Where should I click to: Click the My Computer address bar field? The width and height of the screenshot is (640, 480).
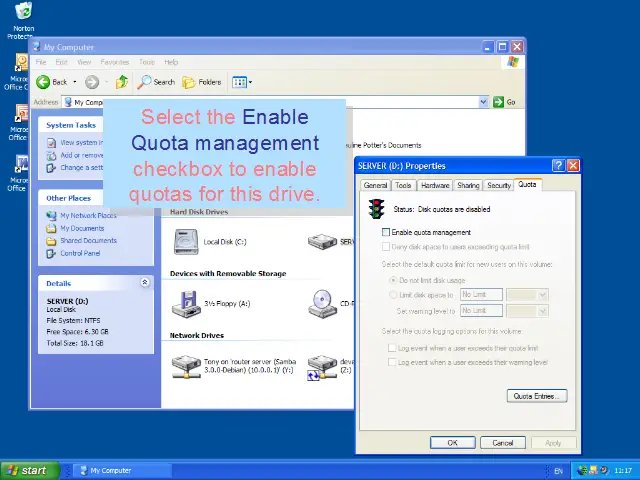[x=276, y=102]
